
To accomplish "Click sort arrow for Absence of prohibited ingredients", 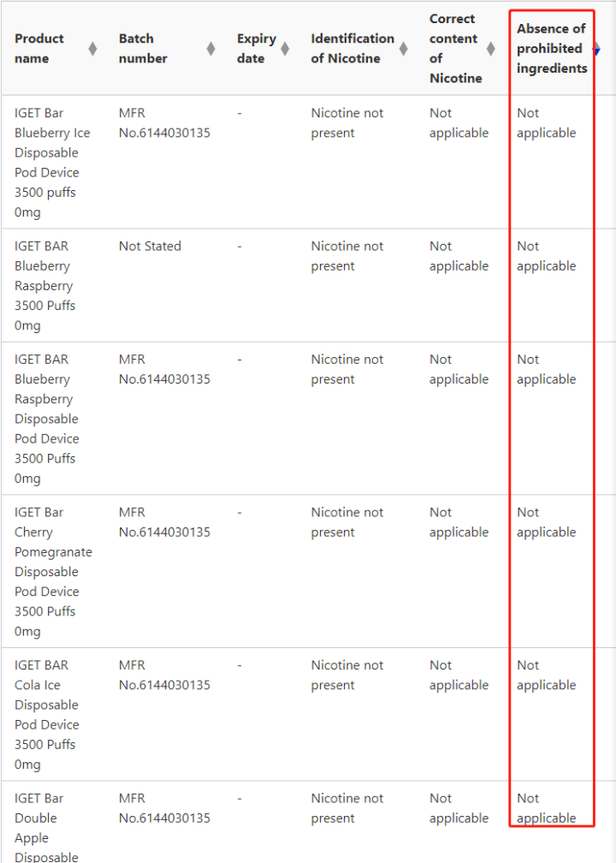I will 596,49.
